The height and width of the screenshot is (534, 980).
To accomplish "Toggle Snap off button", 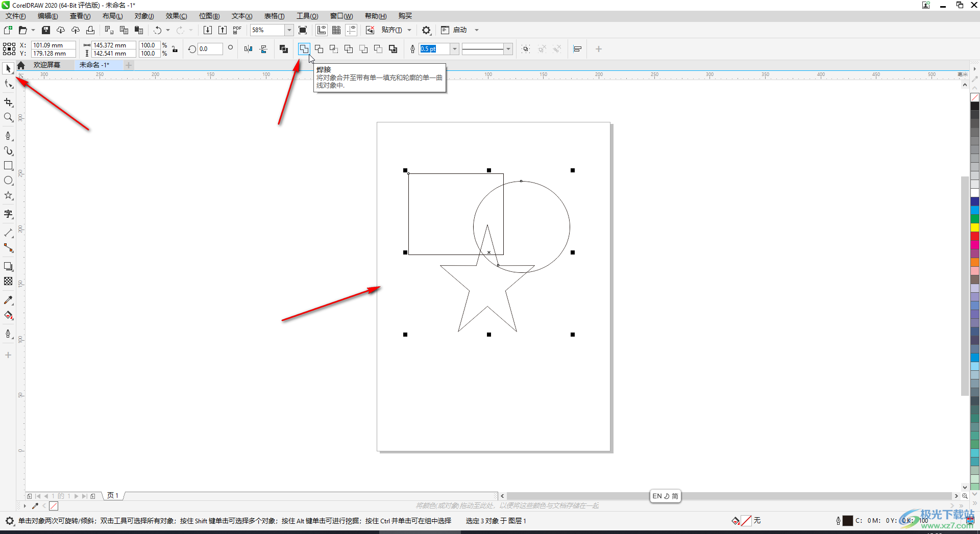I will (x=370, y=30).
